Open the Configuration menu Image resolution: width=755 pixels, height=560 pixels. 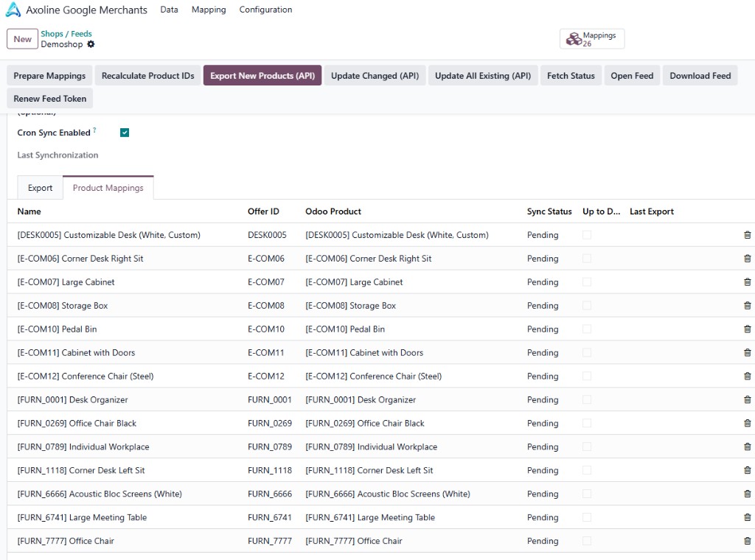[265, 10]
